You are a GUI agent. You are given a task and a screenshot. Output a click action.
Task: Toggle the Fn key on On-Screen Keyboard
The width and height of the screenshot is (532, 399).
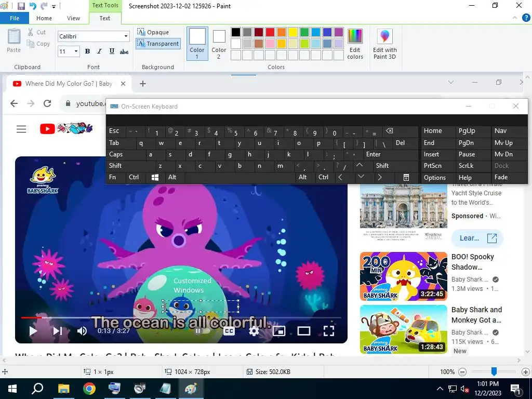(x=116, y=177)
